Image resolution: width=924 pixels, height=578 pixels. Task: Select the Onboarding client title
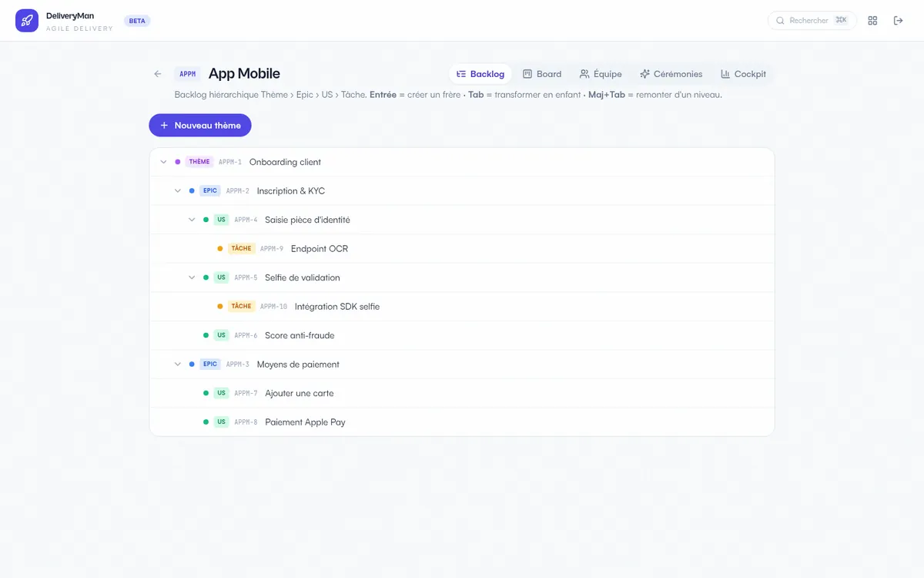(285, 162)
